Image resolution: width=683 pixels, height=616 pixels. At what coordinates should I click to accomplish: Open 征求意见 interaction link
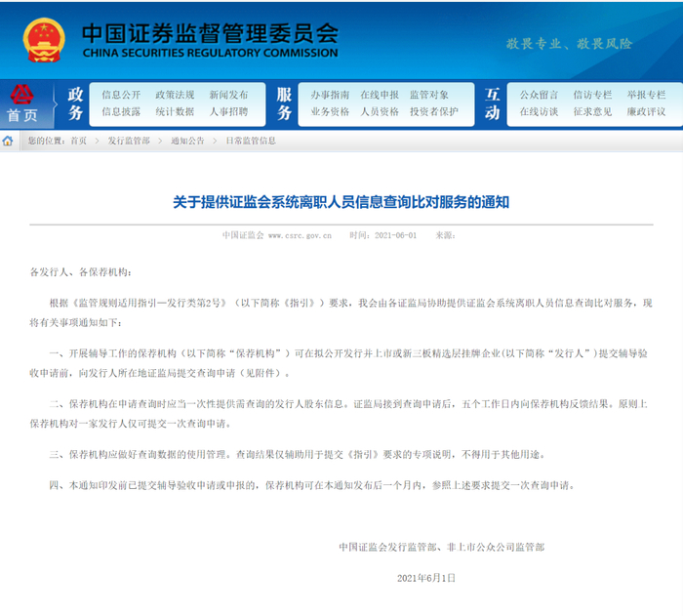pos(592,111)
